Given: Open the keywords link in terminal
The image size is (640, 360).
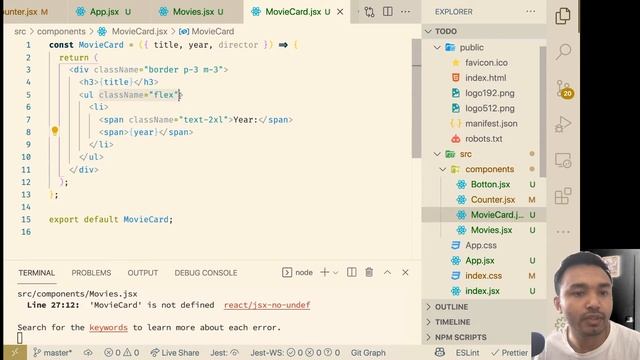Looking at the screenshot, I should click(x=109, y=327).
